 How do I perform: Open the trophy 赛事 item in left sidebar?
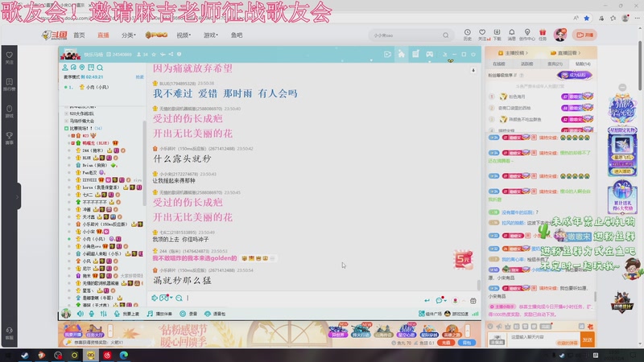pyautogui.click(x=9, y=138)
